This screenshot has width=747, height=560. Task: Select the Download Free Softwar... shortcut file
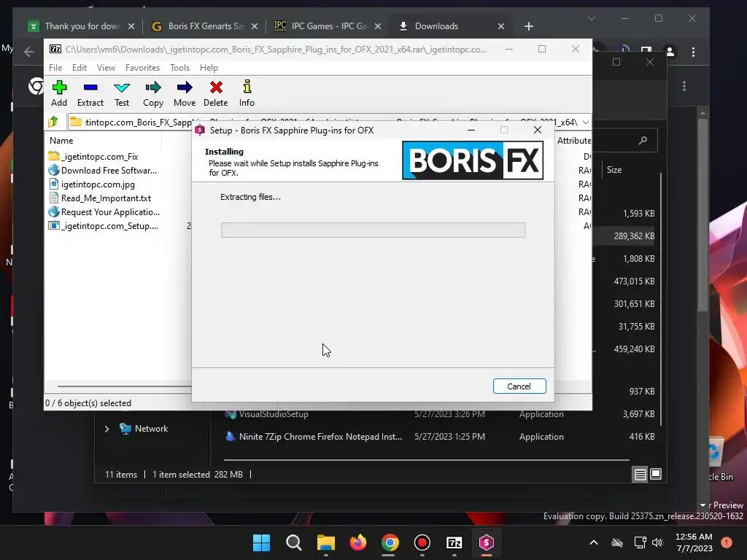point(102,171)
